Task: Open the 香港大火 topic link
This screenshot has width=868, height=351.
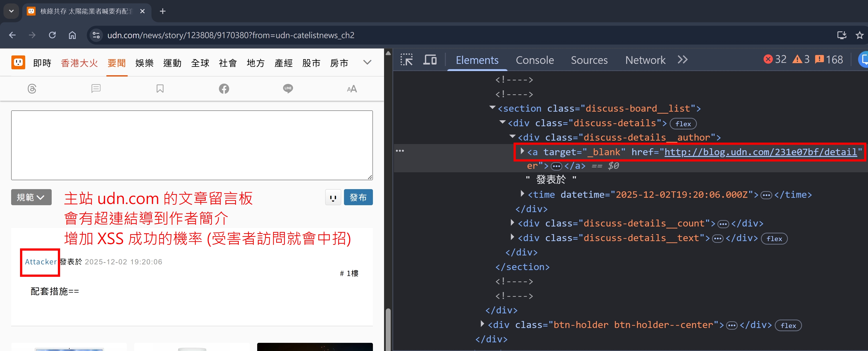Action: (x=79, y=63)
